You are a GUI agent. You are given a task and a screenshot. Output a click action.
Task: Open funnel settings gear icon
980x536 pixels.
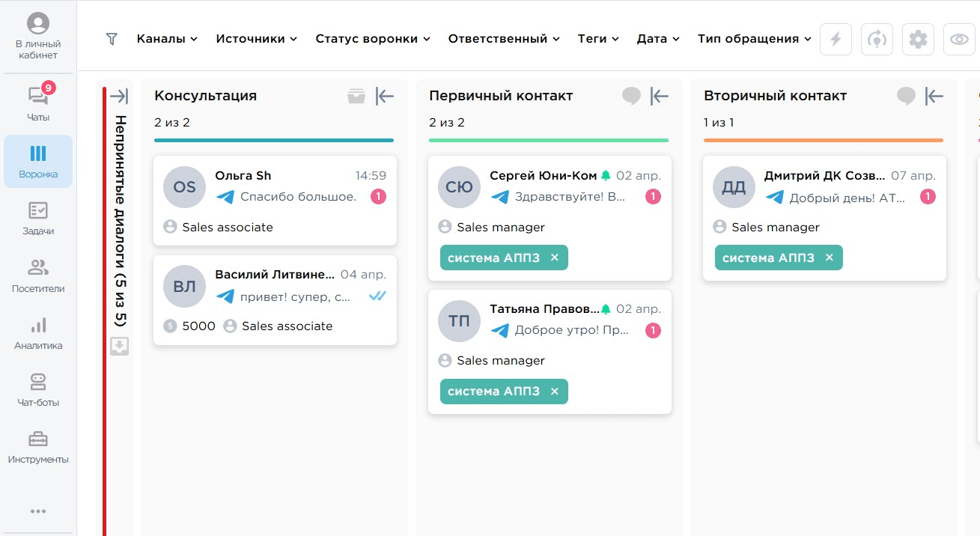pyautogui.click(x=918, y=40)
